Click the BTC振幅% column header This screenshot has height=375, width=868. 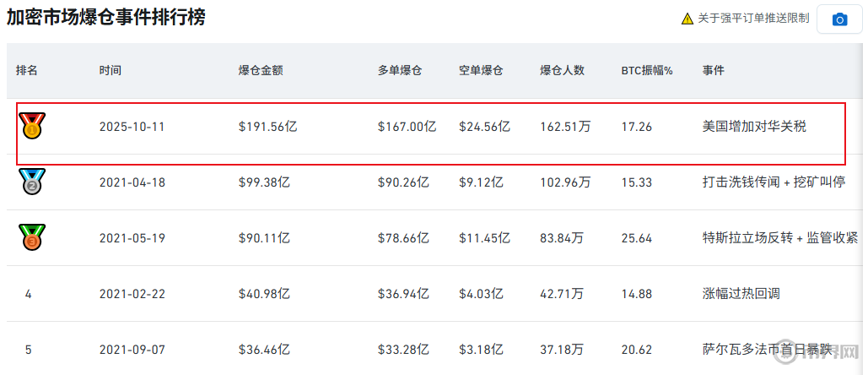point(646,71)
